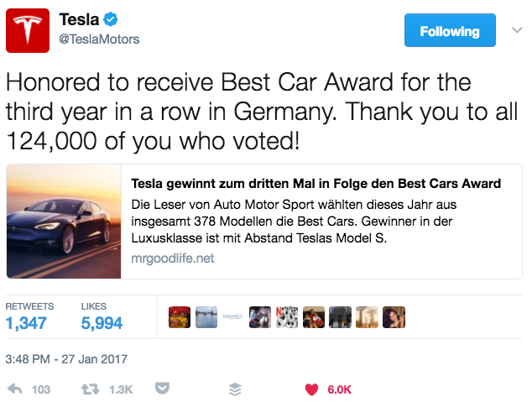Open the 1,347 retweets list
This screenshot has height=407, width=532.
[26, 322]
